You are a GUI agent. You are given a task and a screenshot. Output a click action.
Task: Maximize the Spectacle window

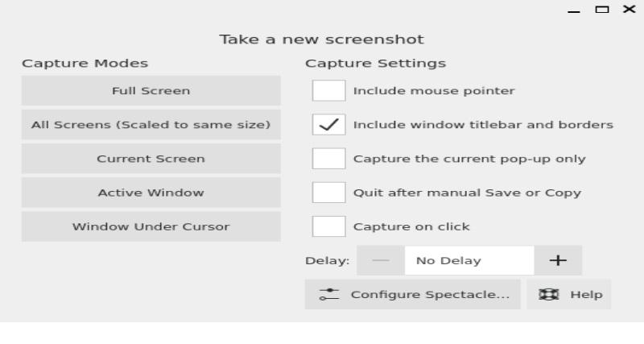click(616, 9)
